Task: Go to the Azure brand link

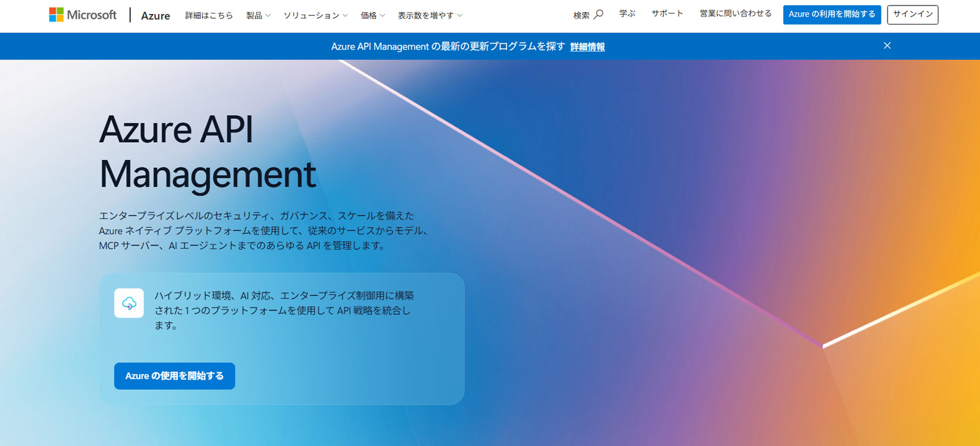Action: 156,15
